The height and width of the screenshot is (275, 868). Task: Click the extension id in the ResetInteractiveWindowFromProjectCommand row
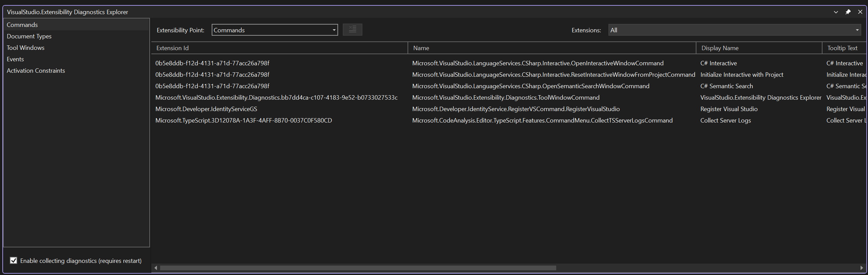point(212,74)
